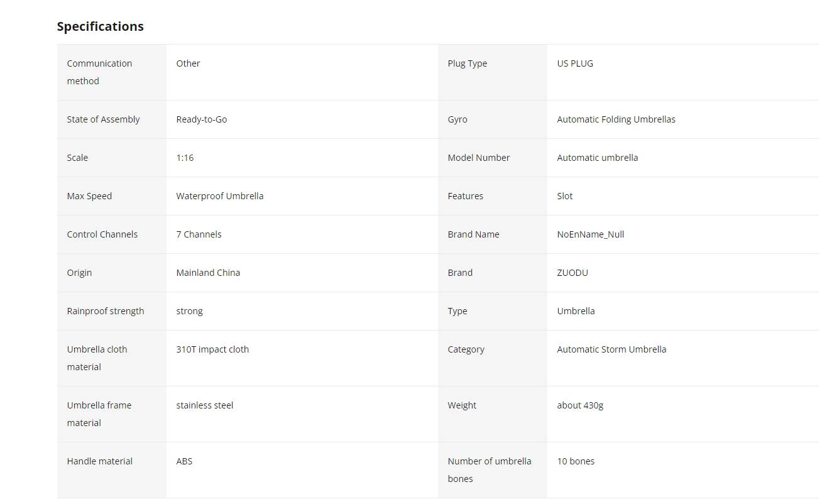Viewport: 827px width, 504px height.
Task: Select the Waterproof Umbrella max speed value
Action: point(220,196)
